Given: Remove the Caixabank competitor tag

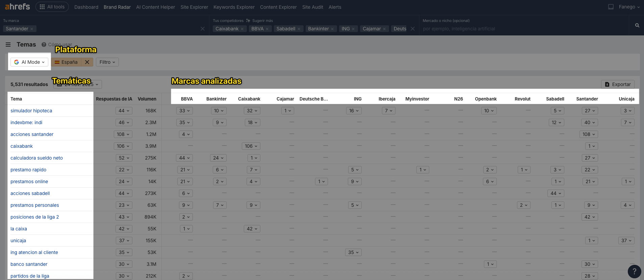Looking at the screenshot, I should click(x=242, y=29).
